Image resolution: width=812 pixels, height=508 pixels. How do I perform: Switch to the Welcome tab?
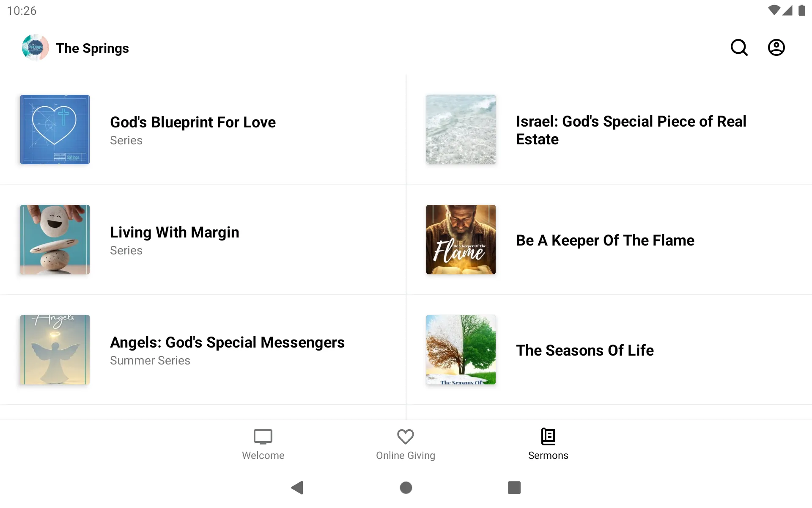(263, 442)
